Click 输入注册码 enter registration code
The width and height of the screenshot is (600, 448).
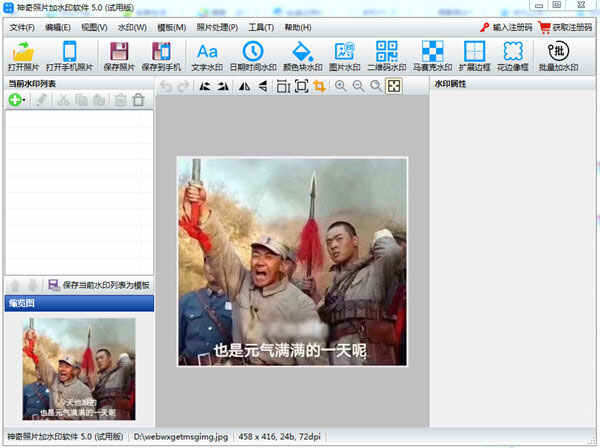tap(505, 27)
